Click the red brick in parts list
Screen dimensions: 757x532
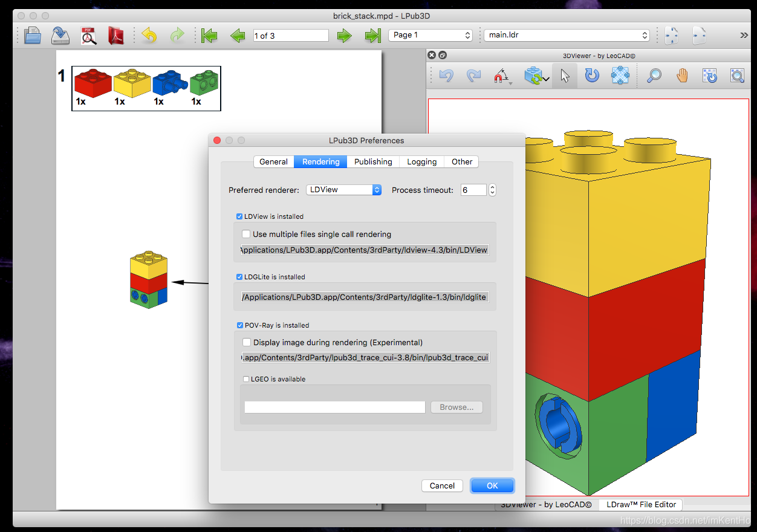tap(93, 83)
